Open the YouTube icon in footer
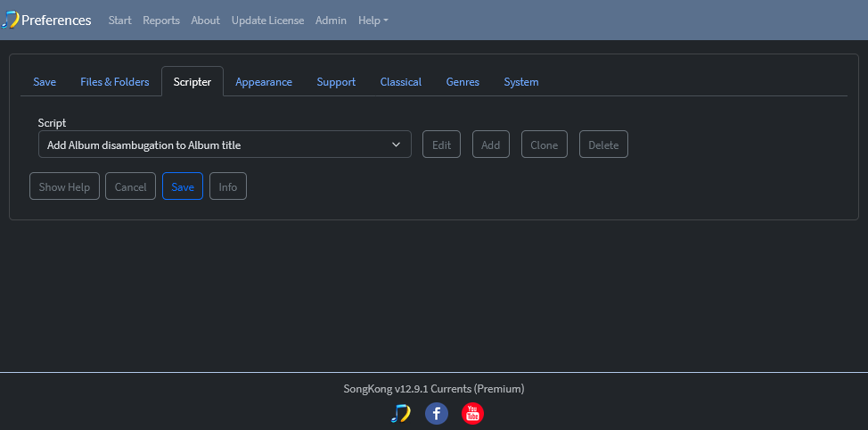The width and height of the screenshot is (868, 430). click(x=472, y=413)
